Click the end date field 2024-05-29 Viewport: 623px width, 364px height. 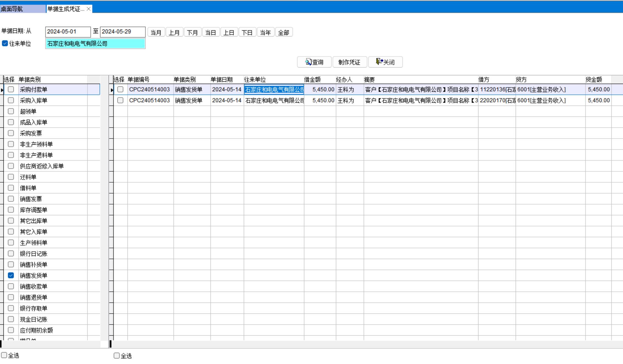tap(123, 32)
